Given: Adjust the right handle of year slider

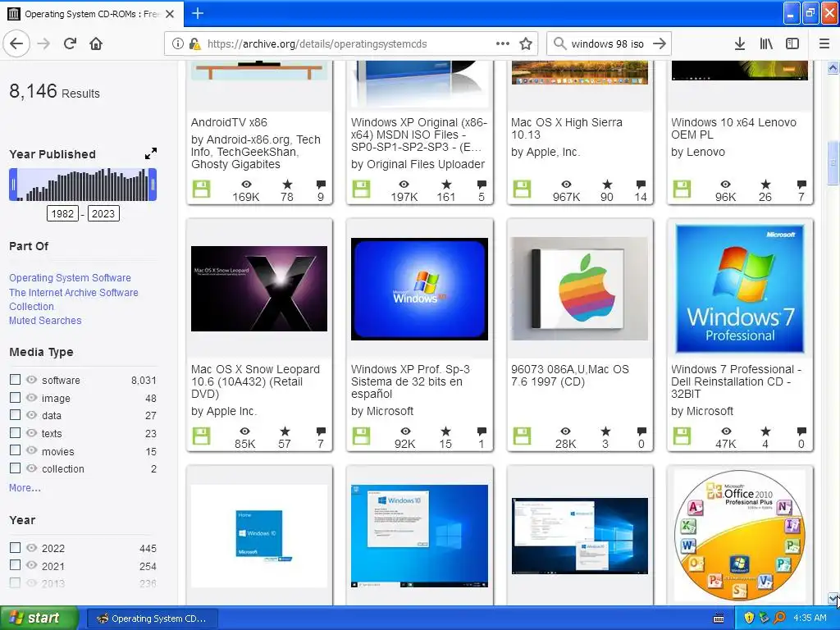Looking at the screenshot, I should 153,185.
